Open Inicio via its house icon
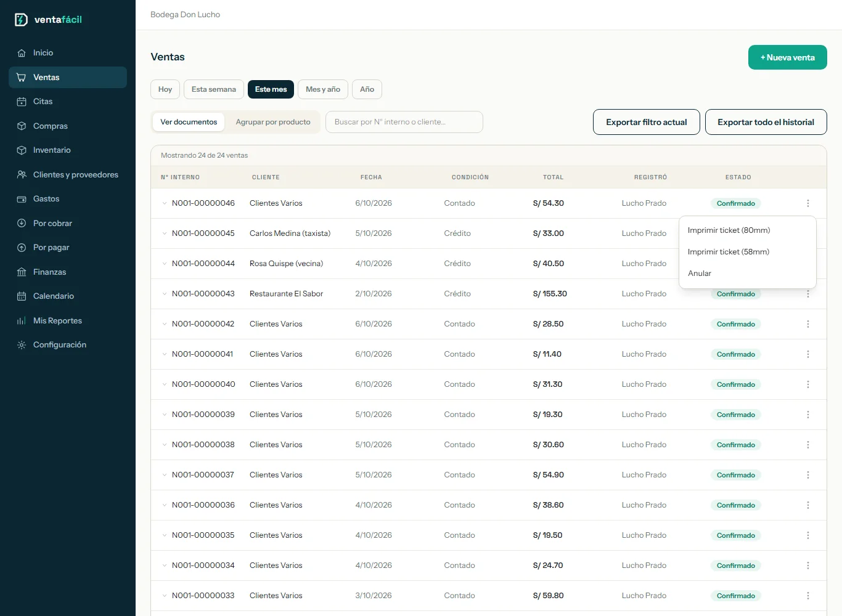Viewport: 842px width, 616px height. 22,53
